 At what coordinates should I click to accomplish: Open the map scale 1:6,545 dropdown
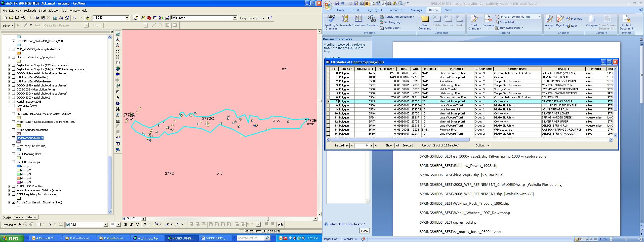[x=127, y=18]
